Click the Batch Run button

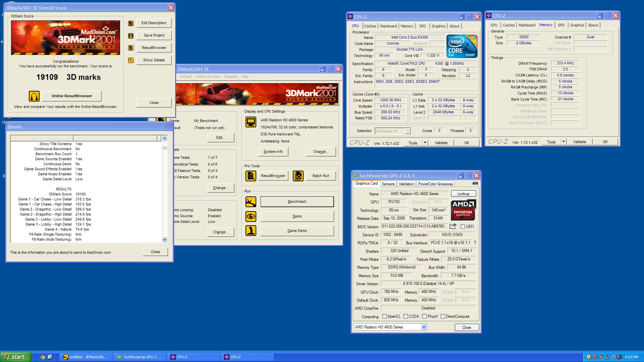tap(321, 176)
